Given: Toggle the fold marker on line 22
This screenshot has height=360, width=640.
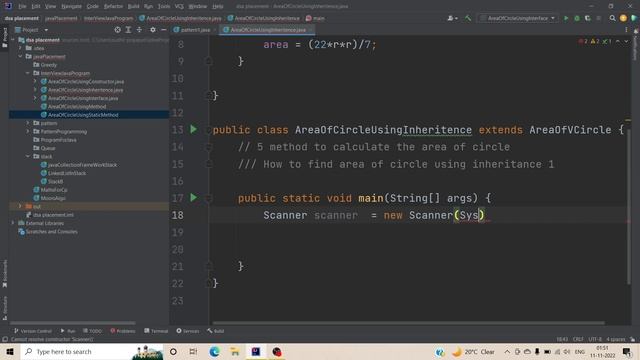Looking at the screenshot, I should tap(209, 283).
